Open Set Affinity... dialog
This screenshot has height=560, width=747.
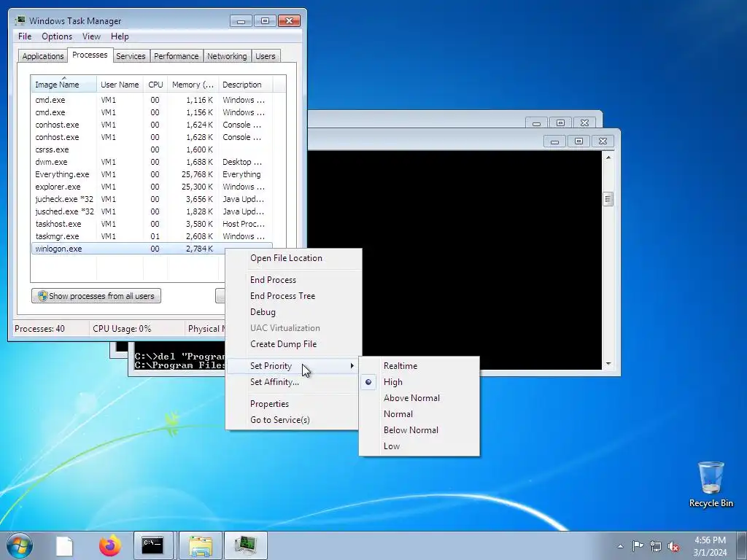coord(293,382)
